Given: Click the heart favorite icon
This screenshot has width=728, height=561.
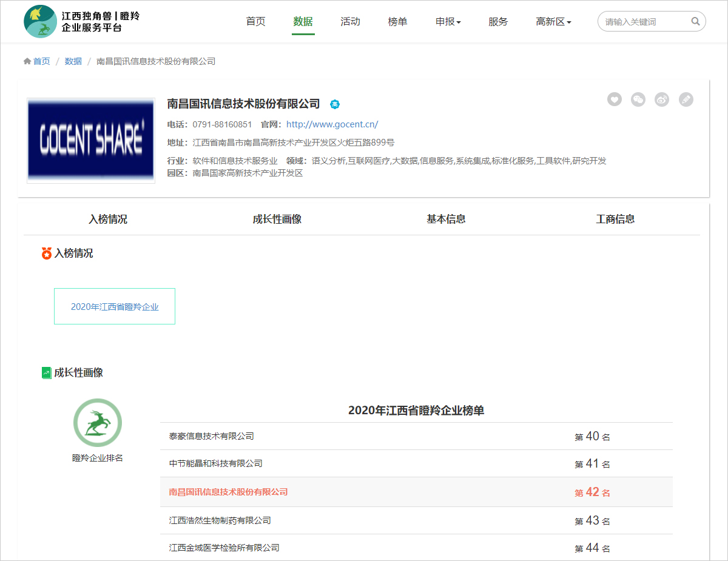Looking at the screenshot, I should [615, 99].
